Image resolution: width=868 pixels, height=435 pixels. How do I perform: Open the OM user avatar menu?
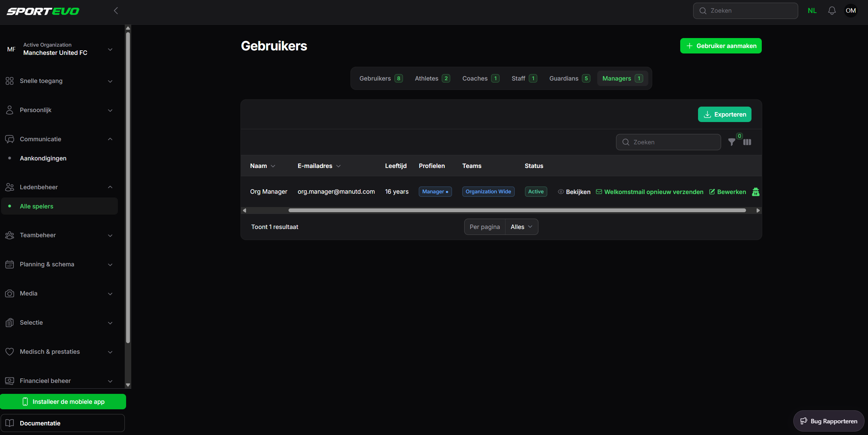click(x=851, y=11)
